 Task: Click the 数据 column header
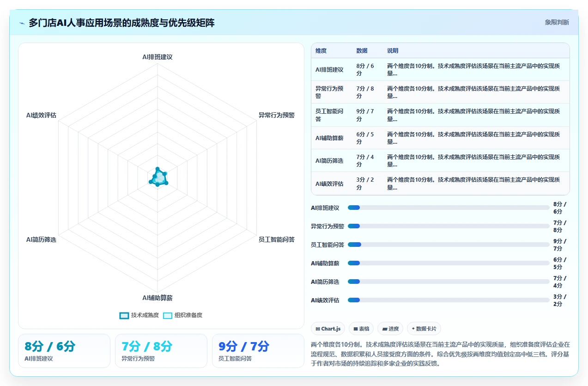[x=362, y=51]
